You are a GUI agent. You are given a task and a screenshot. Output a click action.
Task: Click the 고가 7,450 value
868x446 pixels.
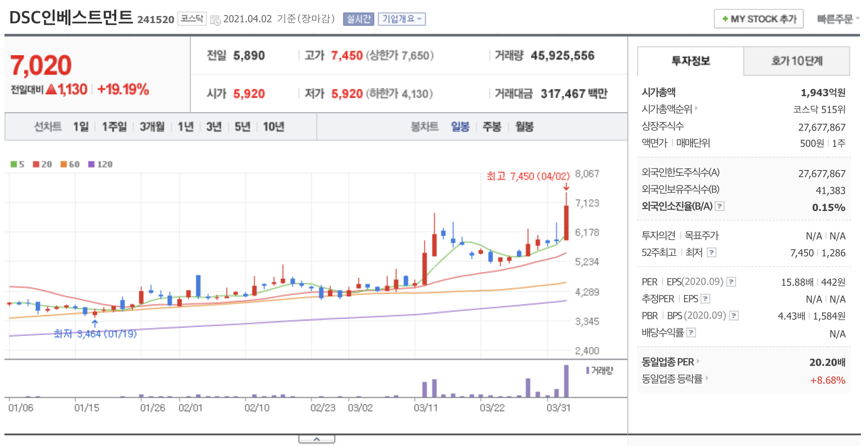347,56
